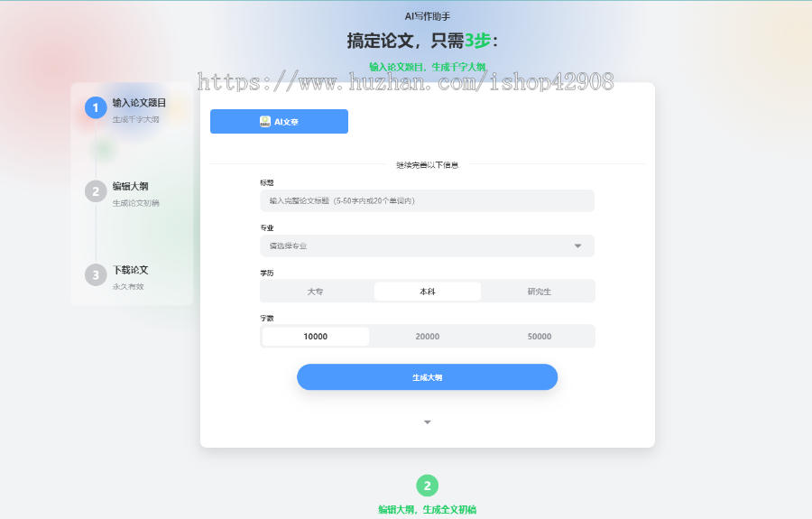Choose 大专 education level
The width and height of the screenshot is (812, 519).
point(316,292)
